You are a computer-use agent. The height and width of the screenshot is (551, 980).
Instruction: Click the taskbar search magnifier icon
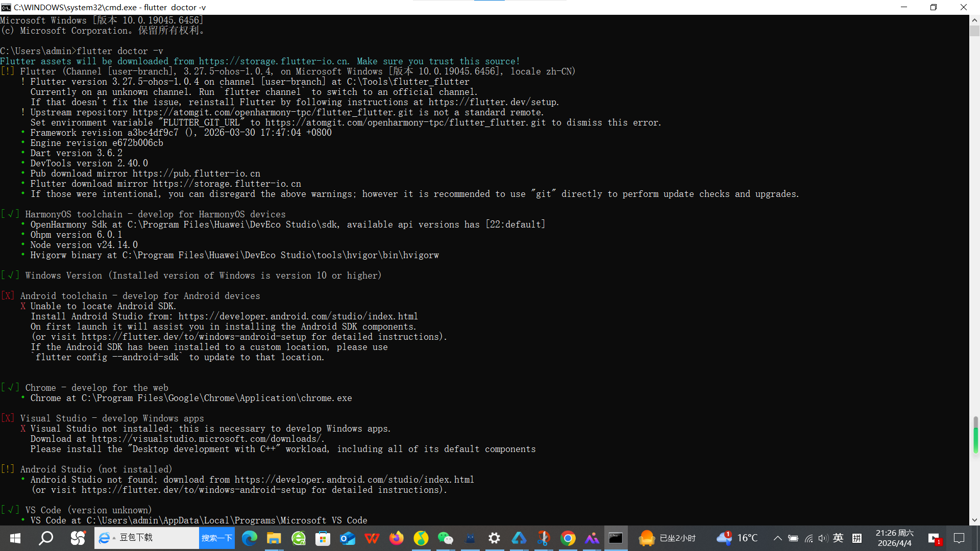(x=46, y=538)
